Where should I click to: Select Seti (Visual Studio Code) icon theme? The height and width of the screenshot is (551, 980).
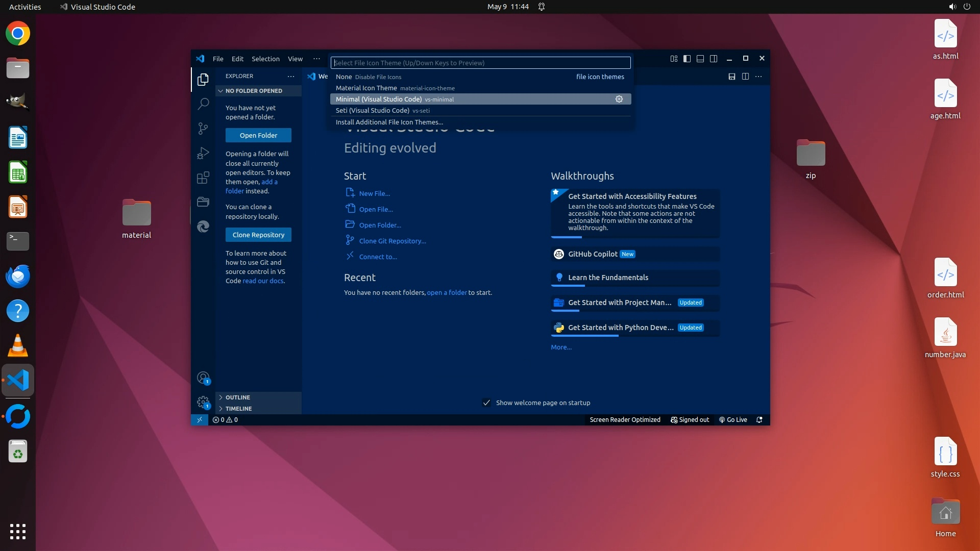(373, 110)
